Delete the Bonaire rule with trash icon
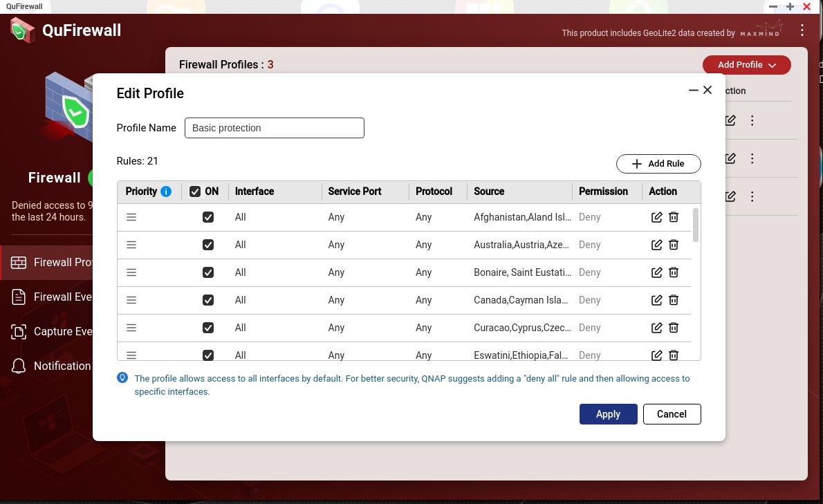The width and height of the screenshot is (823, 504). (x=674, y=272)
